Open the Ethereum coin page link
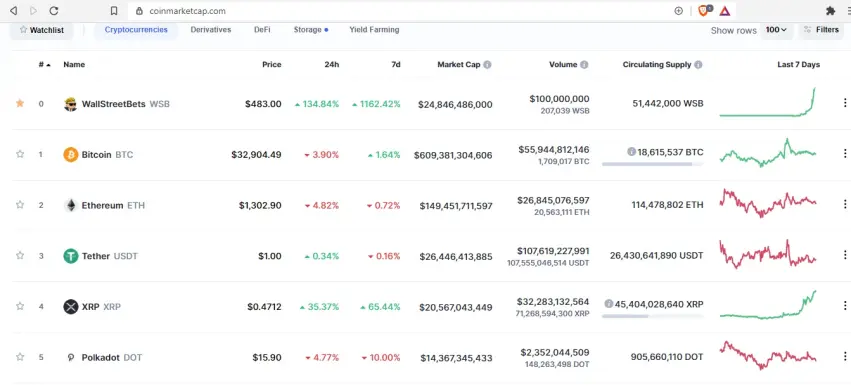This screenshot has height=386, width=851. pos(113,205)
